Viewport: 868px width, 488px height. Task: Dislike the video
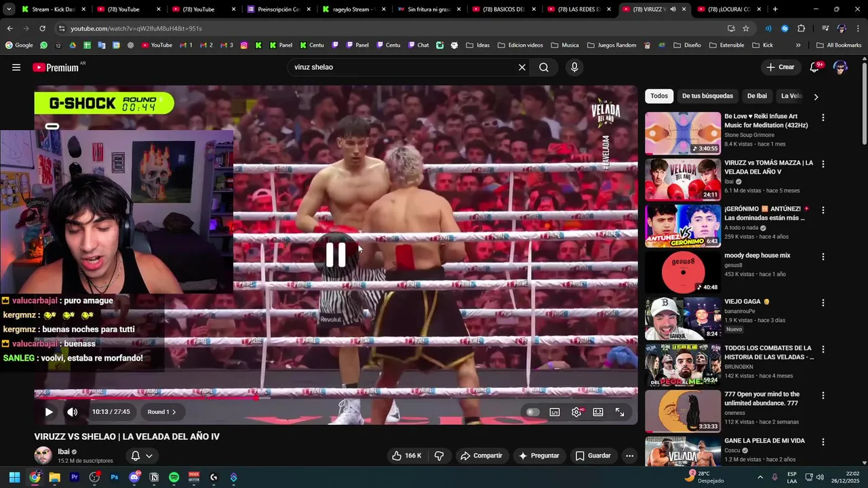coord(439,455)
